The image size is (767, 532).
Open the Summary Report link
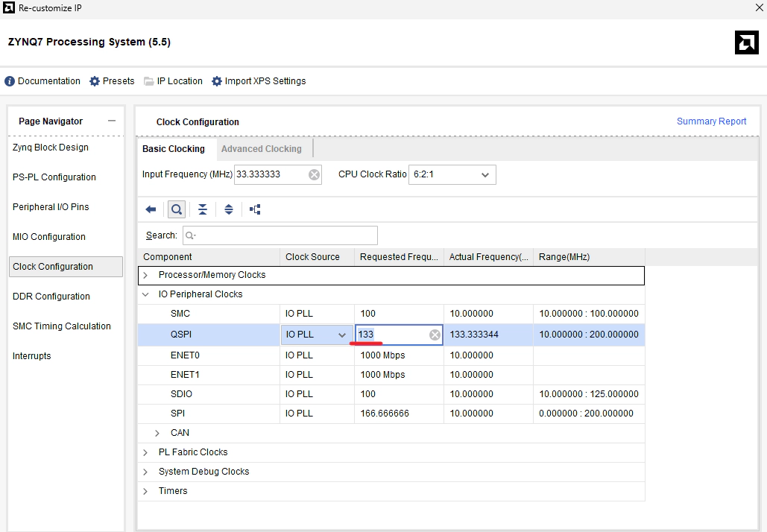coord(711,121)
